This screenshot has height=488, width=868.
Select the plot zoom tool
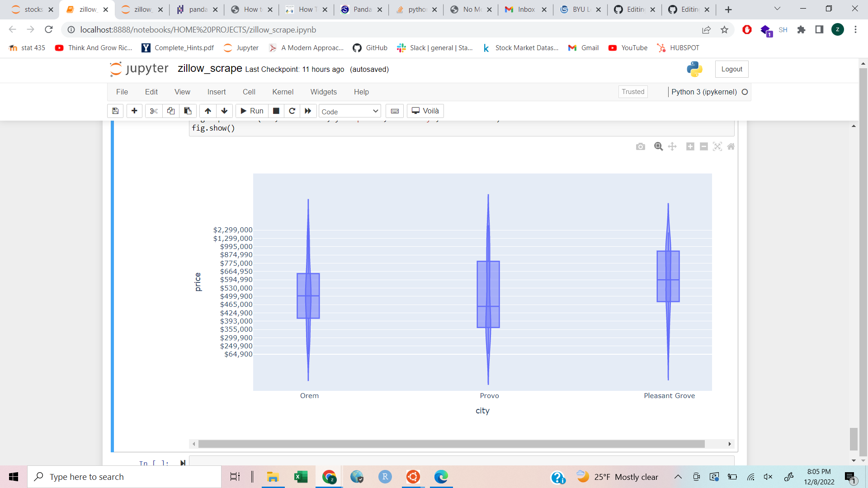(x=658, y=146)
